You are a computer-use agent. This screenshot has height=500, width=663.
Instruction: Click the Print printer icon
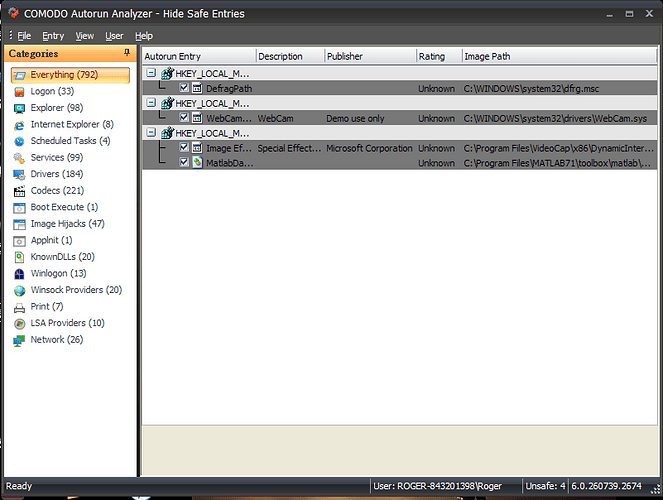[19, 307]
